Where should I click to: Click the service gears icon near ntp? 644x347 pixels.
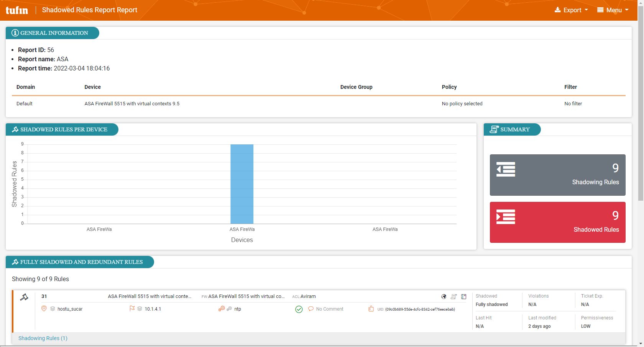pos(222,309)
